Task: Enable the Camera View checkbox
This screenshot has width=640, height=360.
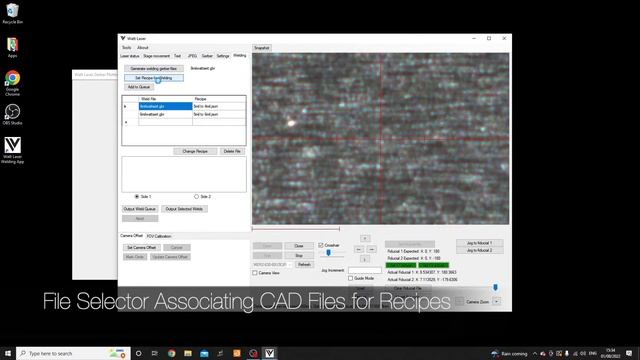Action: 255,273
